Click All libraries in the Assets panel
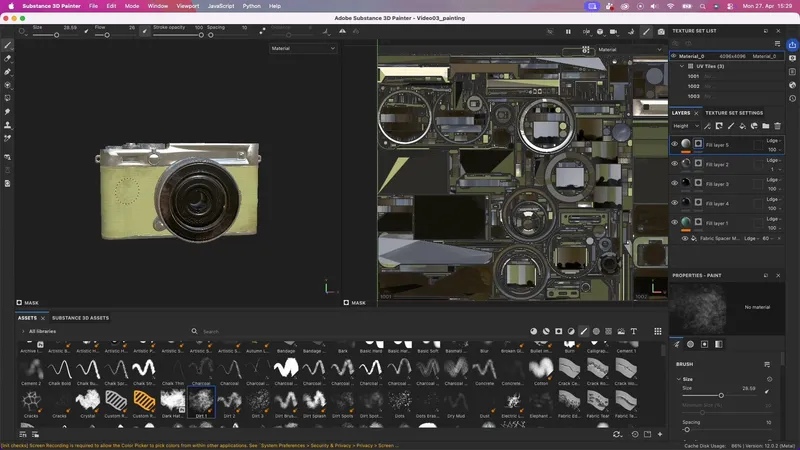 tap(44, 331)
